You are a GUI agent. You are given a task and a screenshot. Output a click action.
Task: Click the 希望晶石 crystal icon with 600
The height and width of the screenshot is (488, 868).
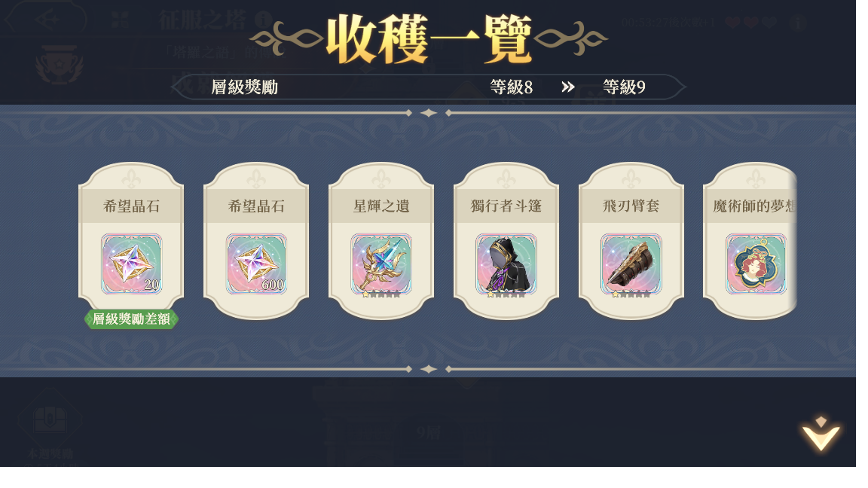pos(256,264)
